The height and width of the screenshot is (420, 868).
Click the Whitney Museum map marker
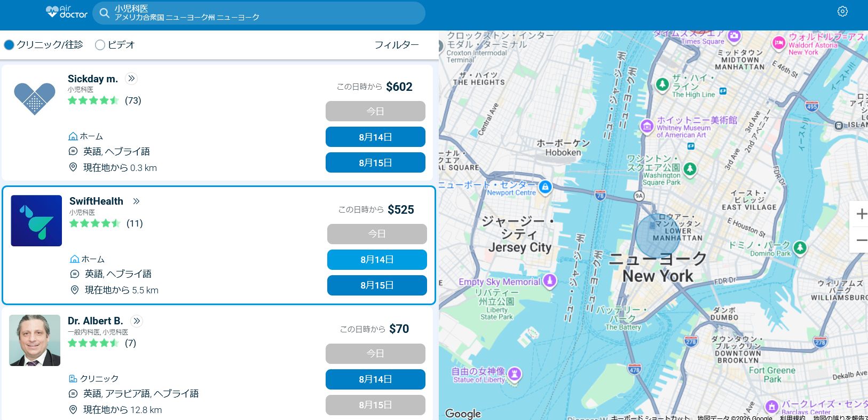point(647,127)
